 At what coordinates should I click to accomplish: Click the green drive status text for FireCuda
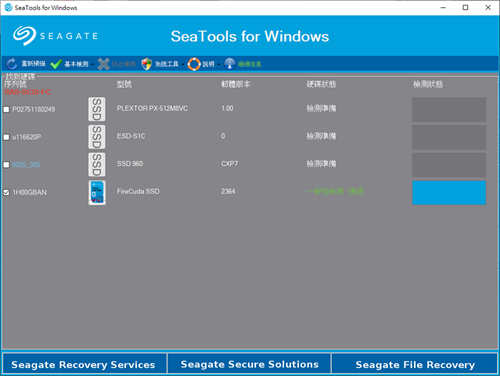[x=335, y=191]
